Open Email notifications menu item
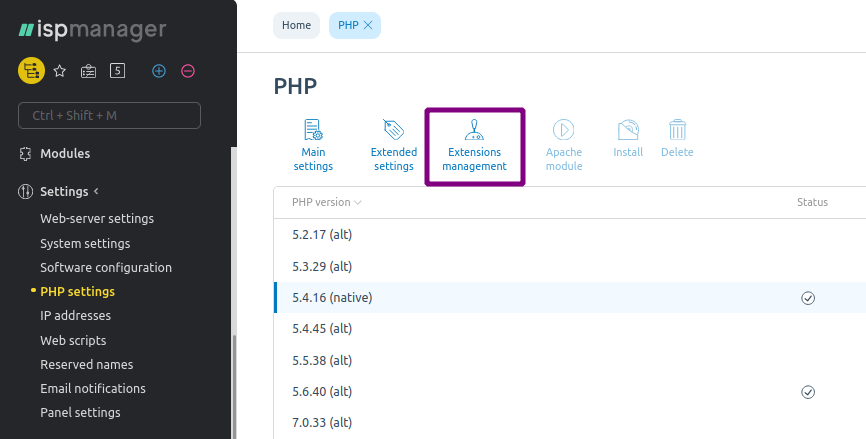 [93, 389]
